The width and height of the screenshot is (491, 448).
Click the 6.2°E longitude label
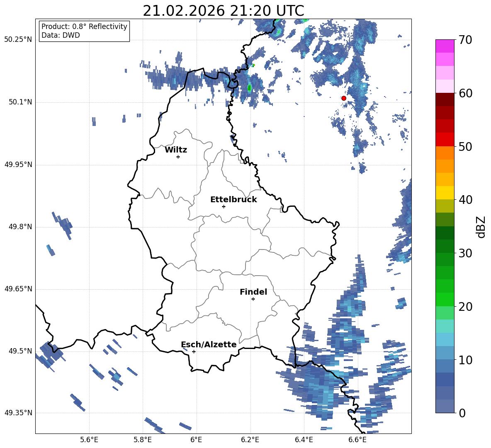[250, 440]
